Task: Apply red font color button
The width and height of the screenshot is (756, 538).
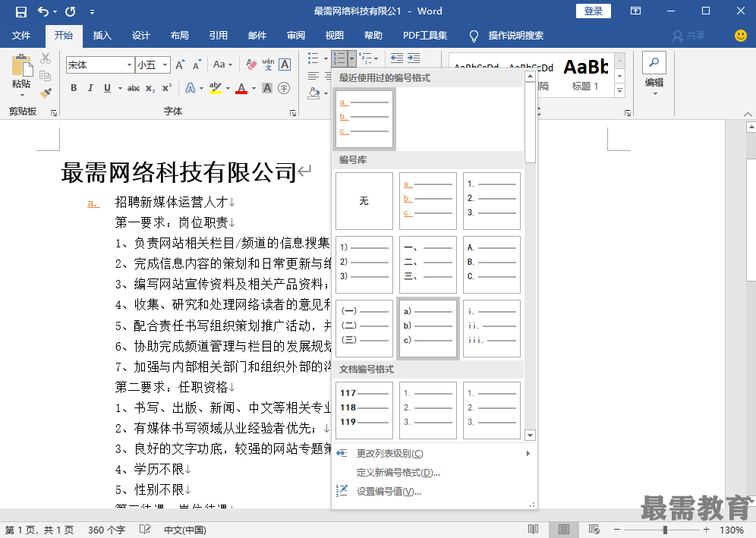Action: coord(241,88)
